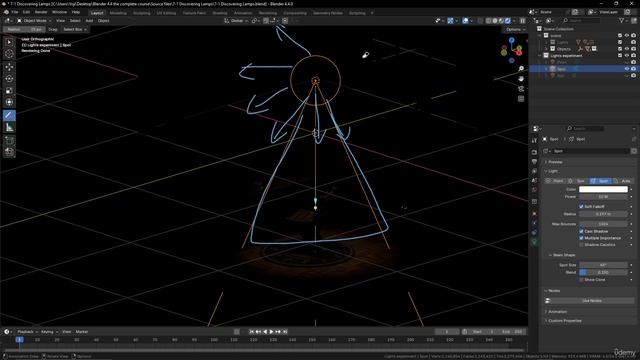This screenshot has height=360, width=640.
Task: Click the navigation axis gizmo
Action: pyautogui.click(x=511, y=50)
